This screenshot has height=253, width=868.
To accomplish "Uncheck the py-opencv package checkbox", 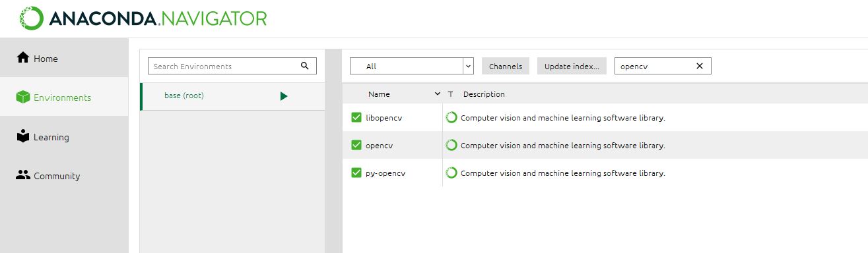I will (356, 173).
